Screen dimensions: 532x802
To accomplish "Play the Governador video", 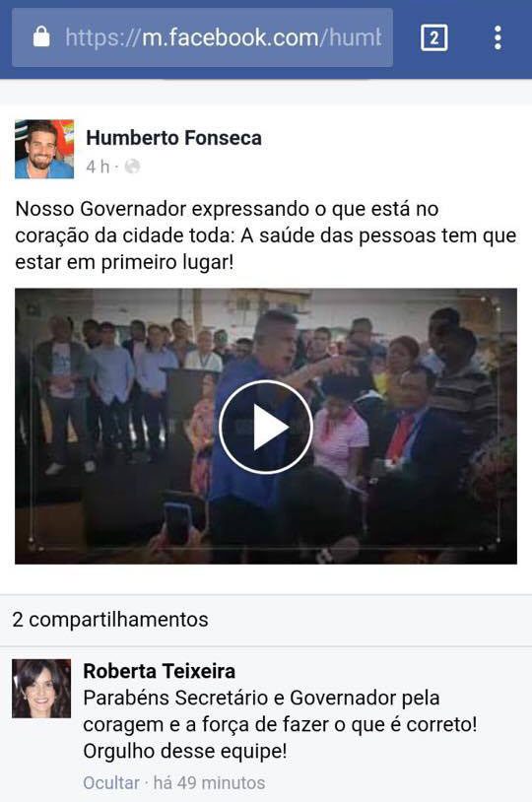I will click(265, 427).
